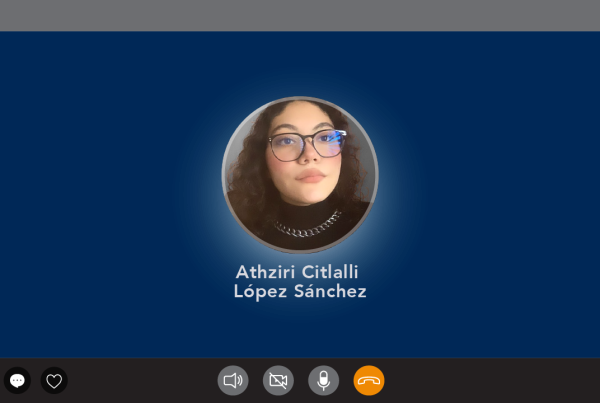Click the heart reaction icon
The width and height of the screenshot is (600, 403).
54,380
